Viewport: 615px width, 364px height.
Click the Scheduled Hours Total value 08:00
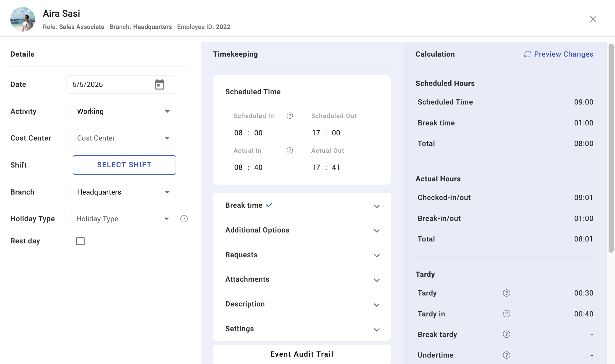click(x=584, y=143)
